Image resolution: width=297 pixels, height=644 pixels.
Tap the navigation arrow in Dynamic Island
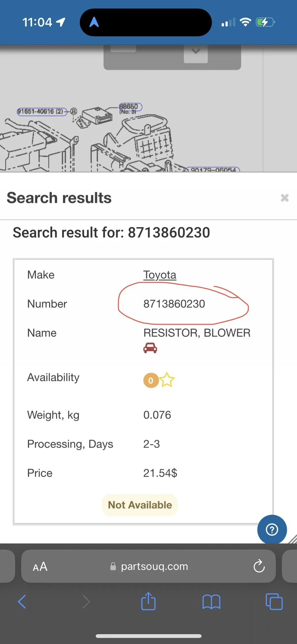click(94, 22)
